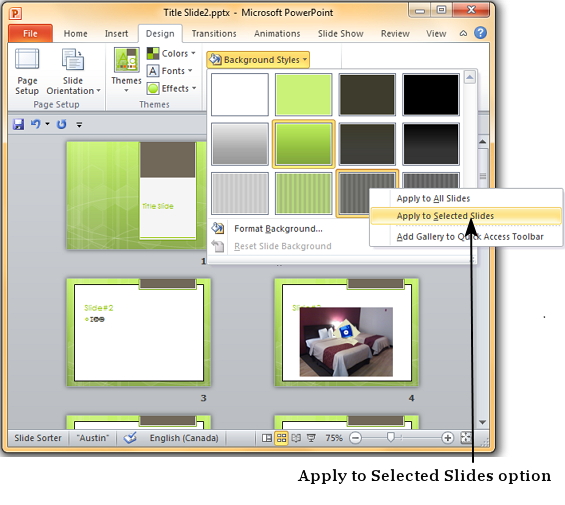Choose the plain white background style
Viewport: 565px width, 505px height.
tap(240, 94)
